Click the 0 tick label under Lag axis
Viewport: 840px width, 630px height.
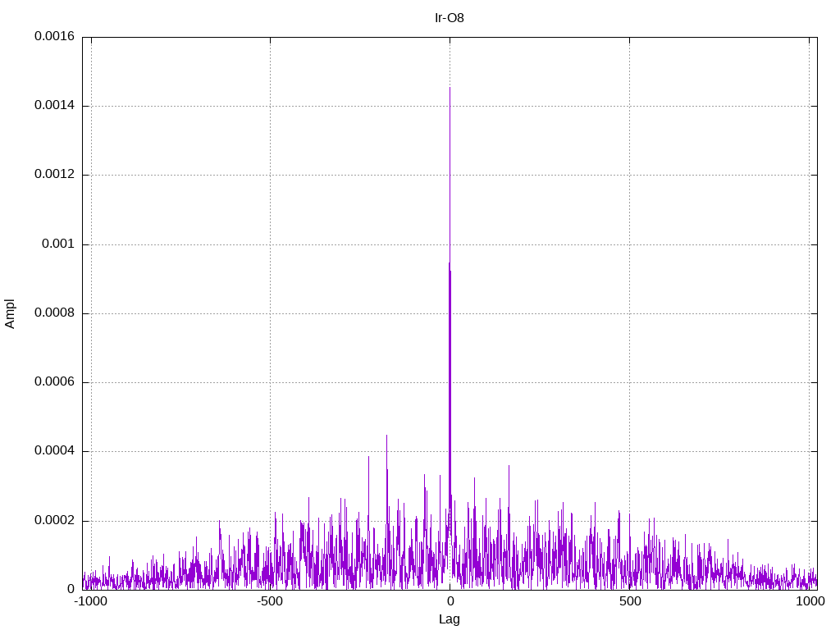[x=450, y=601]
